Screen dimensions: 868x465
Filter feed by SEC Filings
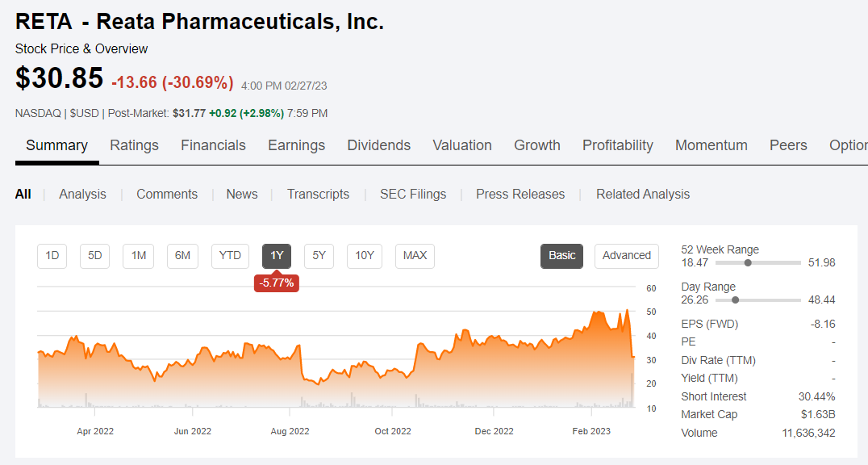(413, 194)
